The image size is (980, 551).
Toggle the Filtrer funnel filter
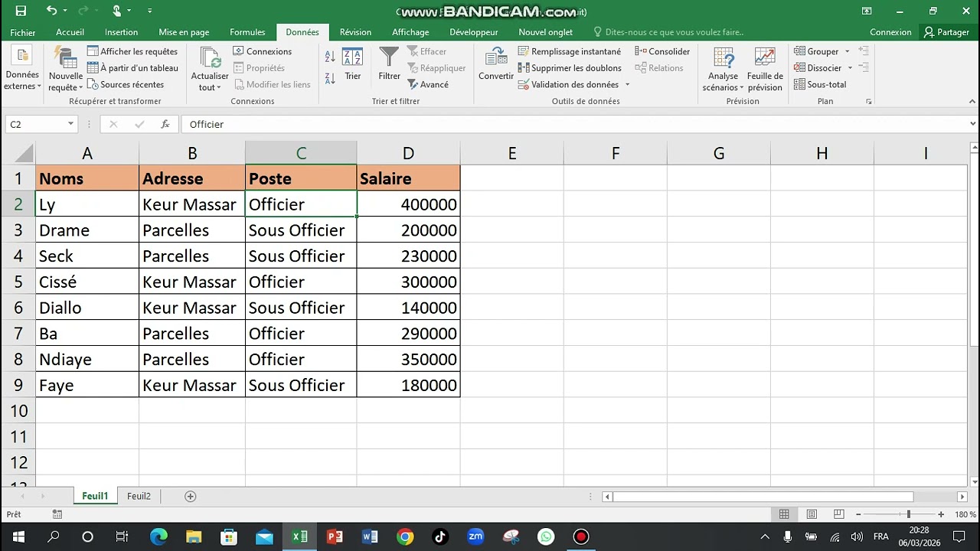389,64
